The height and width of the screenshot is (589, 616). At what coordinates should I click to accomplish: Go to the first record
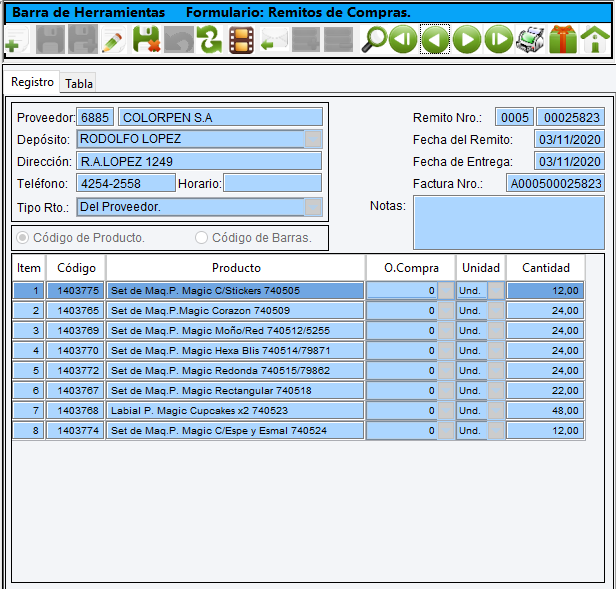click(403, 41)
